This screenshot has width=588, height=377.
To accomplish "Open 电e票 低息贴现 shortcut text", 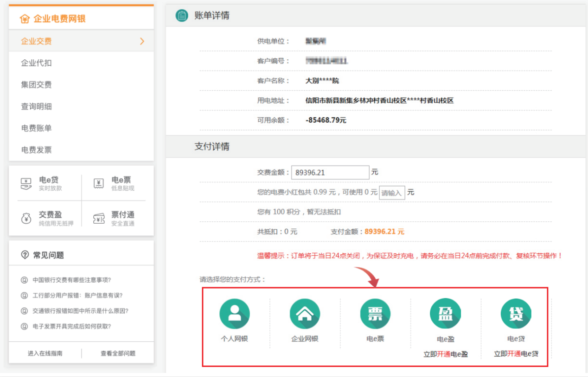I will [123, 183].
